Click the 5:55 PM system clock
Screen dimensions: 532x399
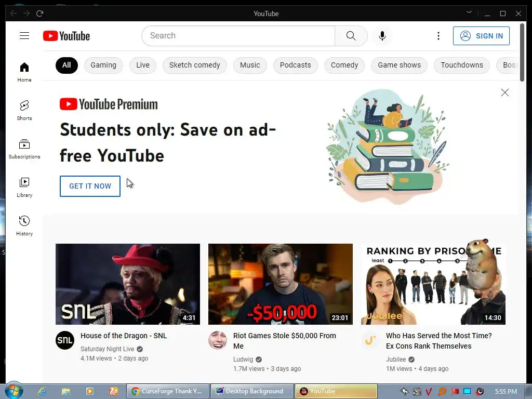tap(506, 392)
